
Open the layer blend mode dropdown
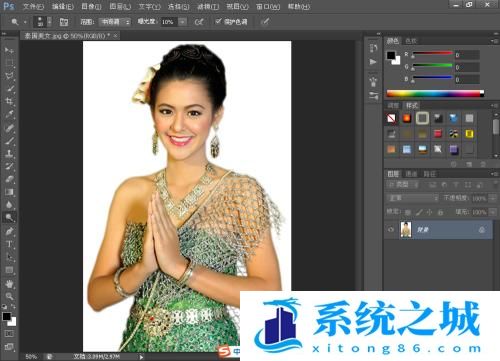(413, 198)
